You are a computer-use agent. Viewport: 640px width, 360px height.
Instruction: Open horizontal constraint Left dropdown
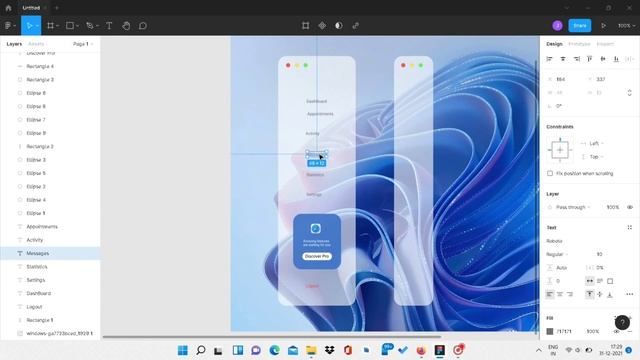[596, 143]
